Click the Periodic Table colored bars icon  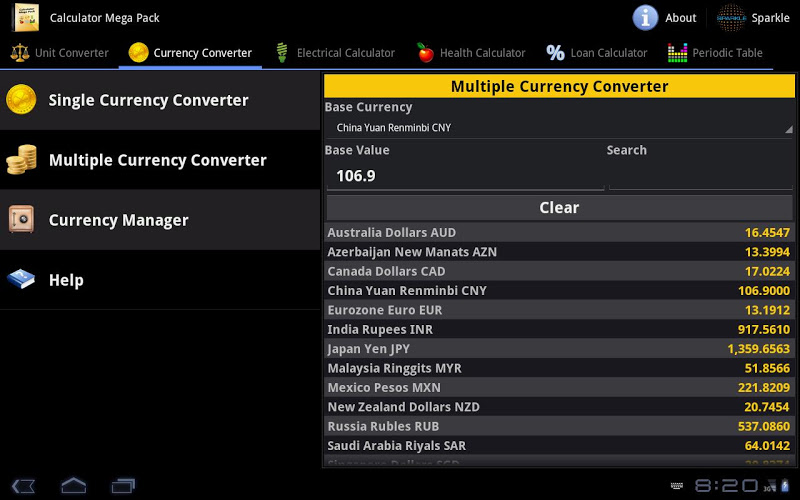click(677, 53)
